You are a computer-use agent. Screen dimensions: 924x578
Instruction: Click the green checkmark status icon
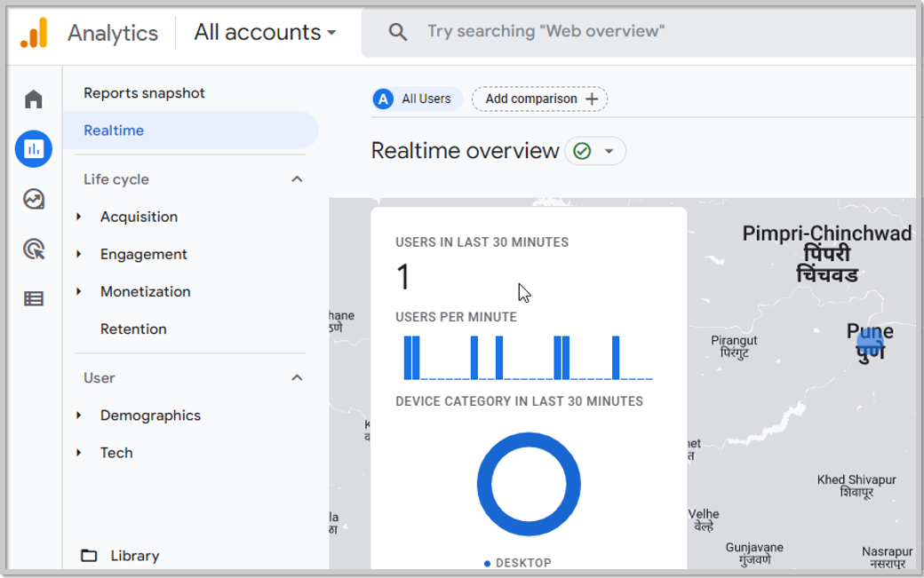click(582, 151)
